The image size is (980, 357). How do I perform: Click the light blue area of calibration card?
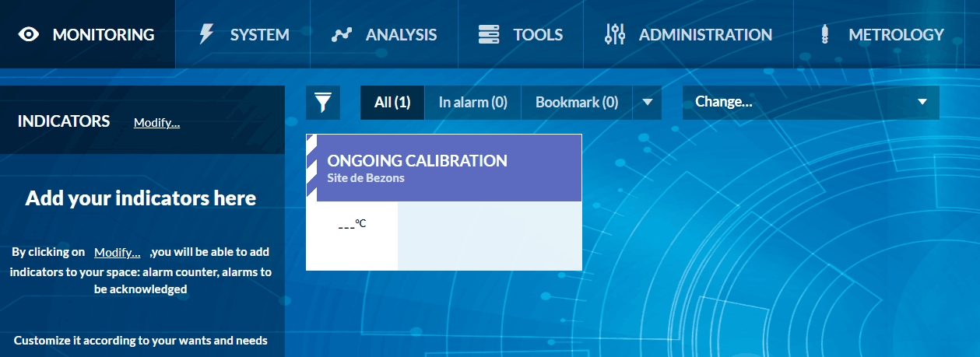490,236
